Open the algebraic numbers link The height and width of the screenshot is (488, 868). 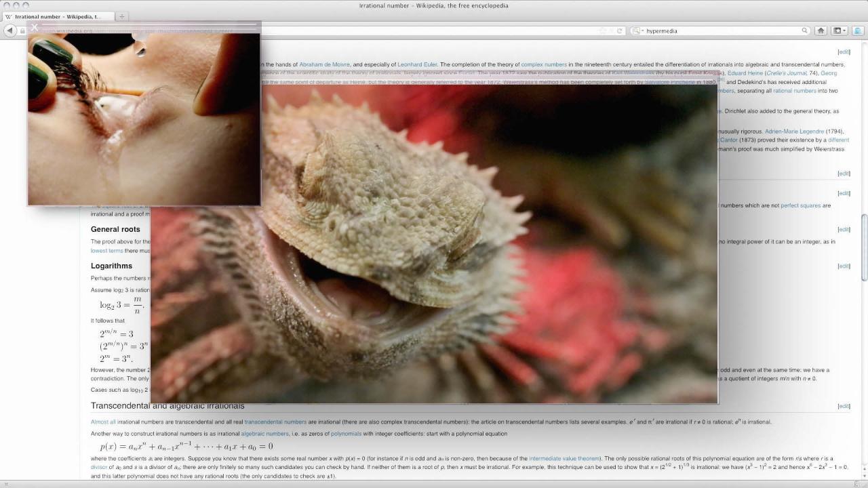click(264, 434)
